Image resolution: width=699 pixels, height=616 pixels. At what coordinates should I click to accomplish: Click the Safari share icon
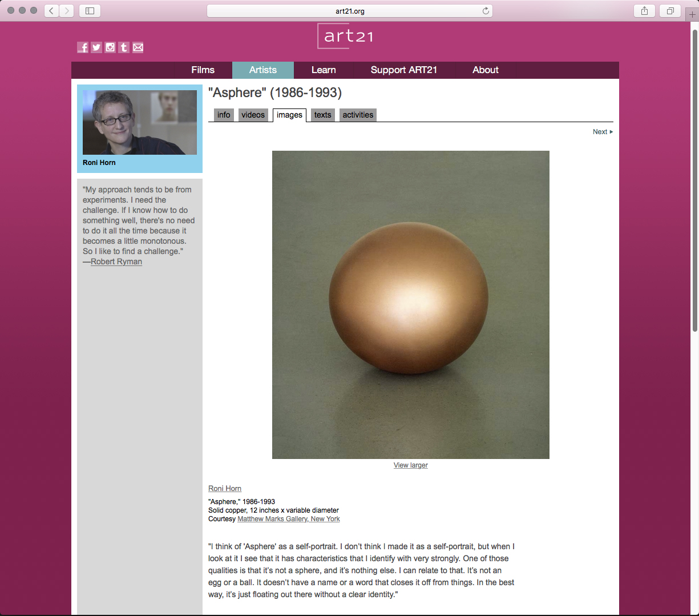644,11
